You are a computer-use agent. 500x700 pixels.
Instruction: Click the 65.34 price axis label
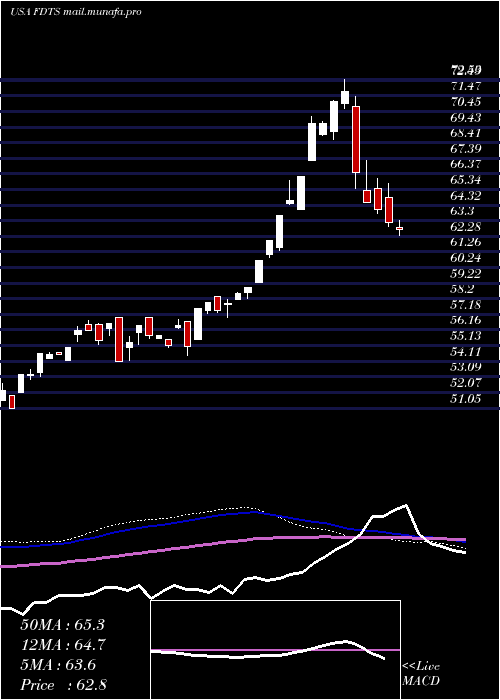[466, 179]
